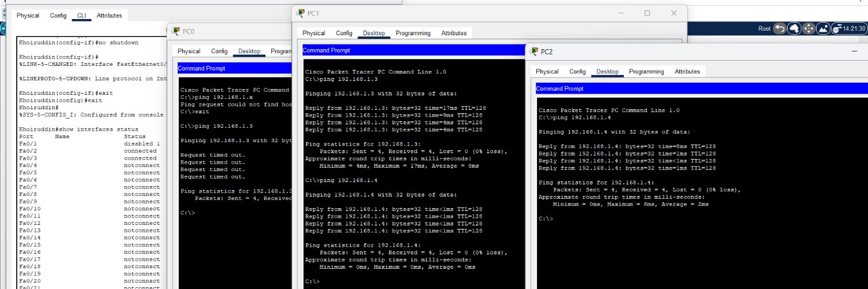Screen dimensions: 868x289
Task: Click 'C:\>ping 192.168.1.3' in PC0
Action: tap(216, 126)
